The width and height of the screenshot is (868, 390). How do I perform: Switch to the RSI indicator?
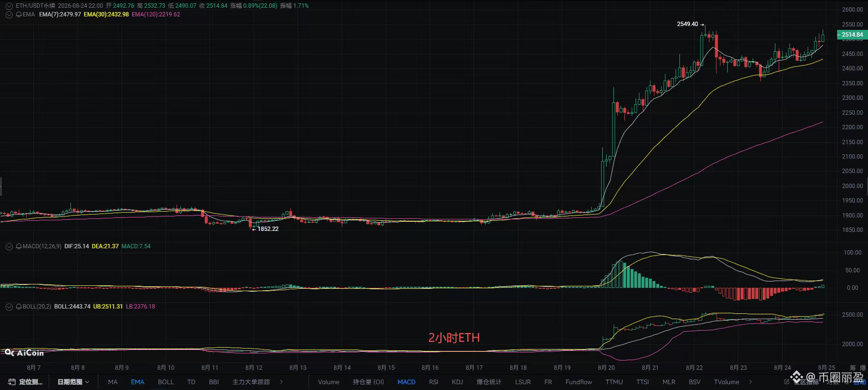[434, 382]
